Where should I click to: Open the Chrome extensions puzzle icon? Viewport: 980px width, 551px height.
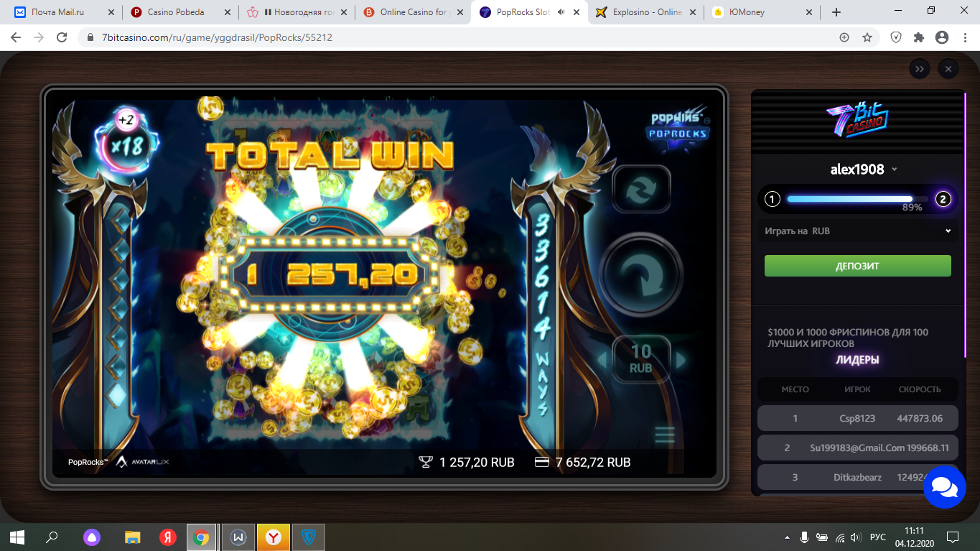point(919,37)
